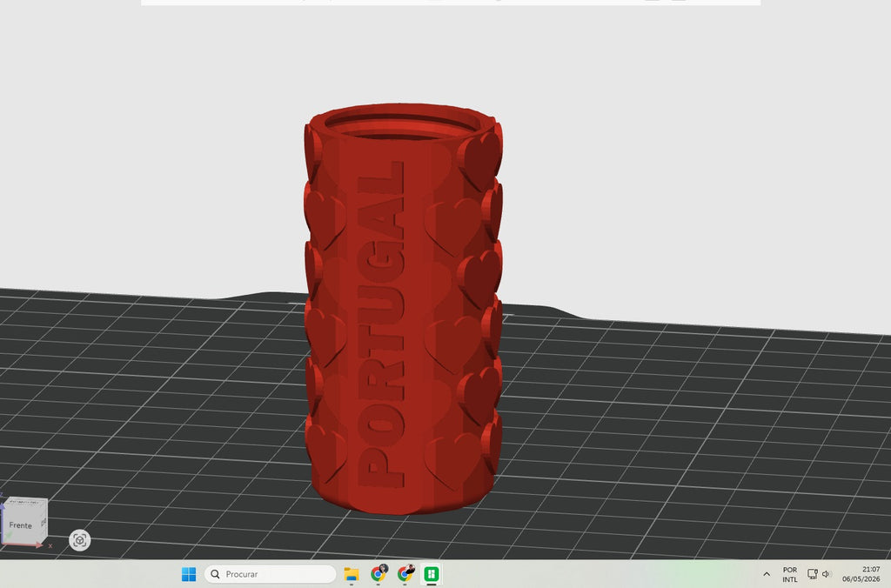
Task: Click an empty area of the build plate grid
Action: (x=682, y=431)
